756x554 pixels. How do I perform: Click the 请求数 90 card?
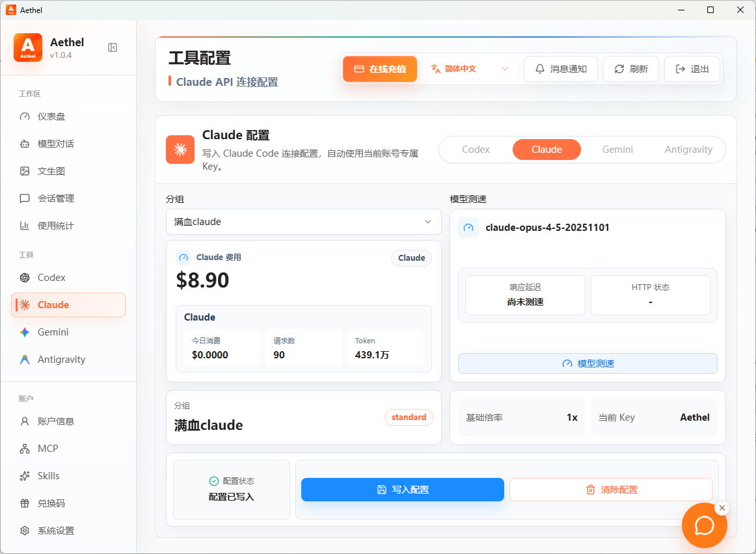coord(304,348)
